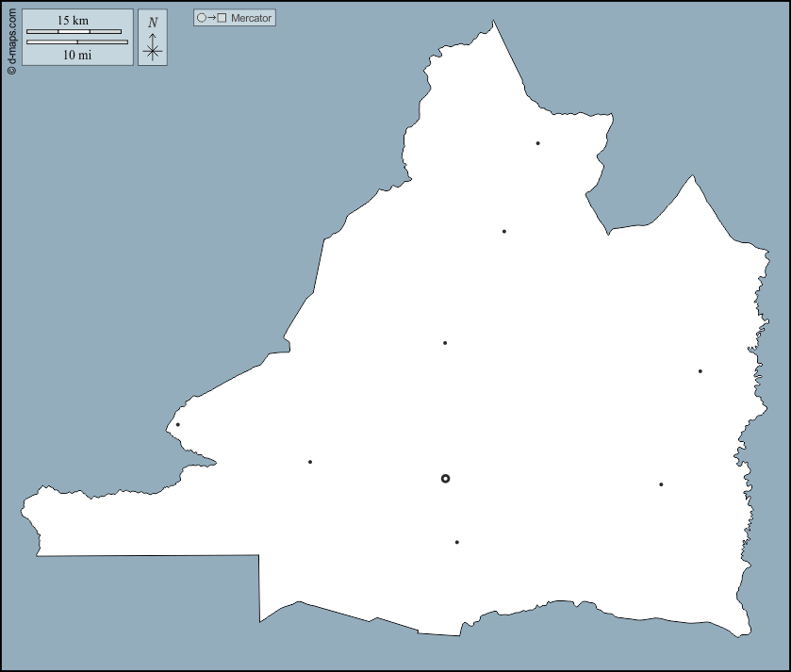Screen dimensions: 791x672
Task: Click the Mercator projection label
Action: pos(251,18)
